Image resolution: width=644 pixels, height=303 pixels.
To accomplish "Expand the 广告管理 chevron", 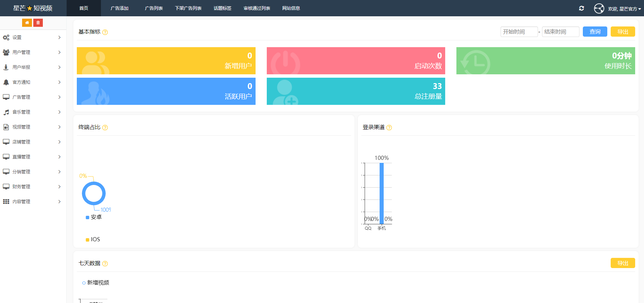I will click(59, 97).
